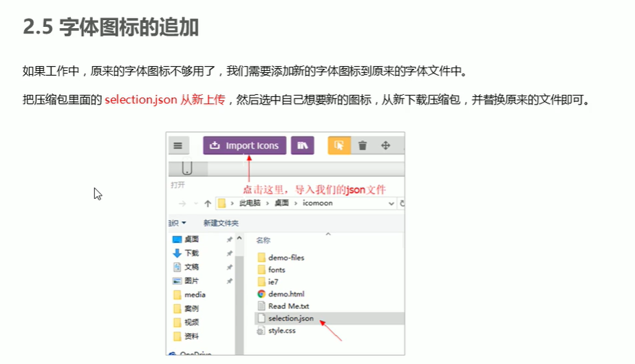Click the pin icon beside 桌面
The image size is (635, 364).
[x=229, y=239]
